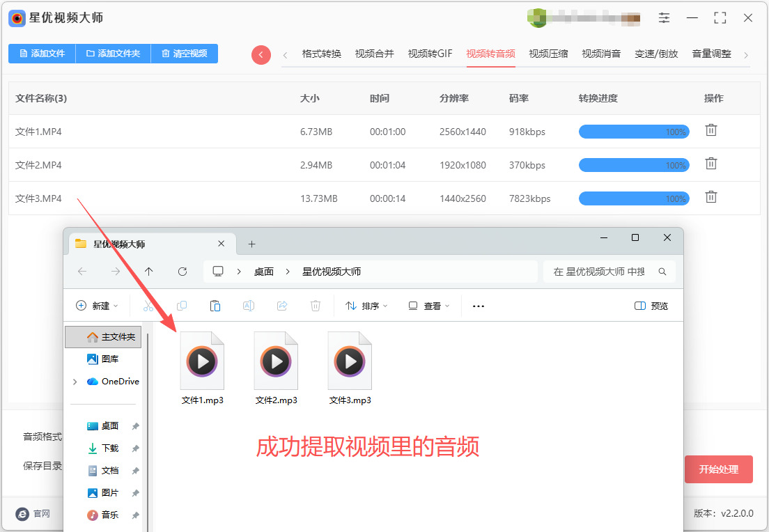Switch to the 视频压缩 tab
Viewport: 769px width, 532px height.
point(548,54)
